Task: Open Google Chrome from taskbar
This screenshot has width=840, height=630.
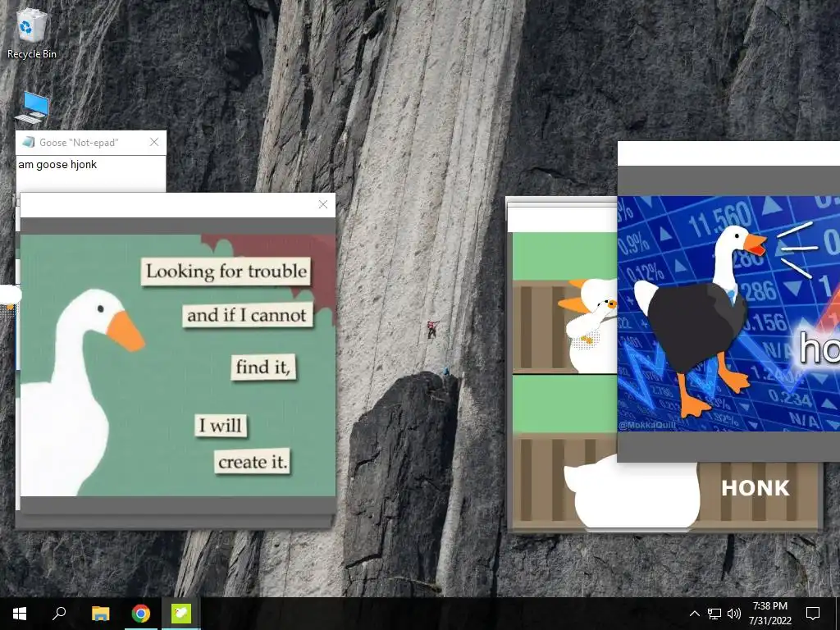Action: [x=141, y=614]
